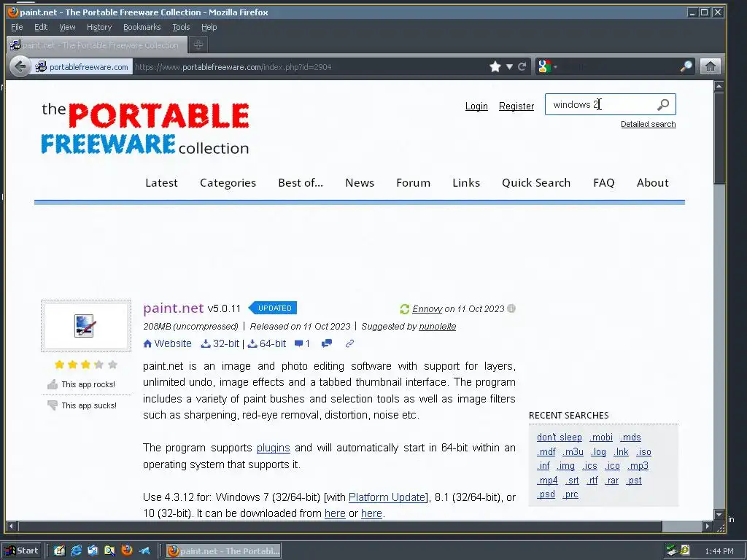Click the browser URL address field
This screenshot has width=747, height=560.
pyautogui.click(x=309, y=66)
